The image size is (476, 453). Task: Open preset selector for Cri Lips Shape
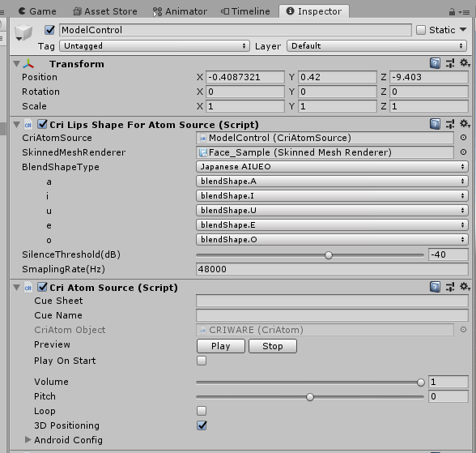[450, 124]
